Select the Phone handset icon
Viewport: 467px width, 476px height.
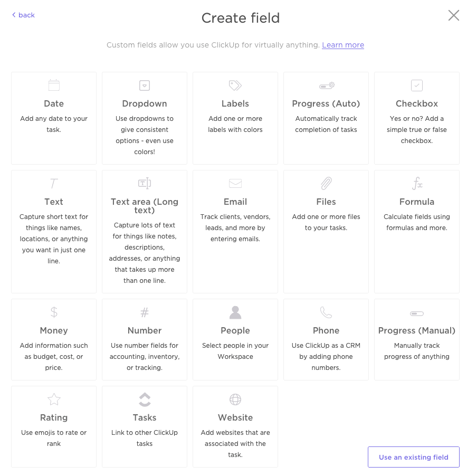click(x=326, y=312)
